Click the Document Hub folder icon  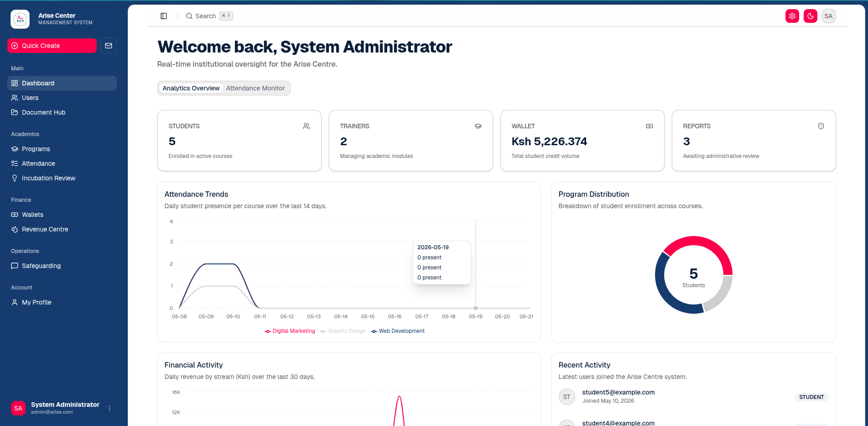15,112
